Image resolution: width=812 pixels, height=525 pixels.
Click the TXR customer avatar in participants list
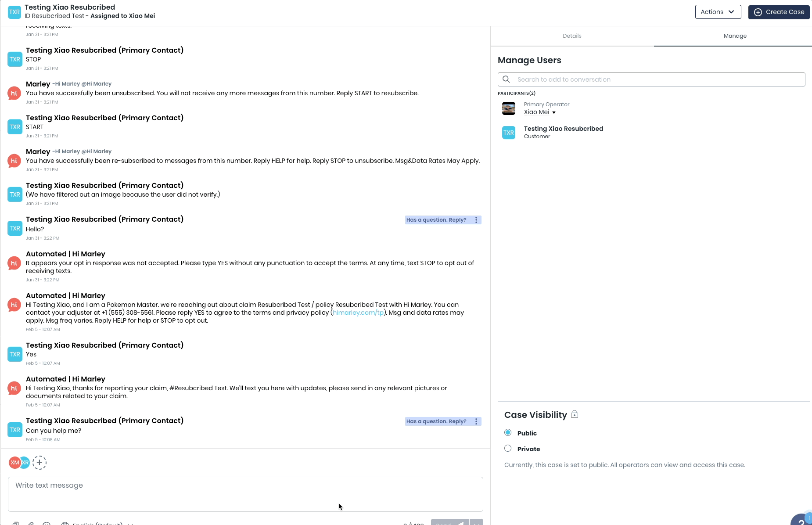point(509,133)
